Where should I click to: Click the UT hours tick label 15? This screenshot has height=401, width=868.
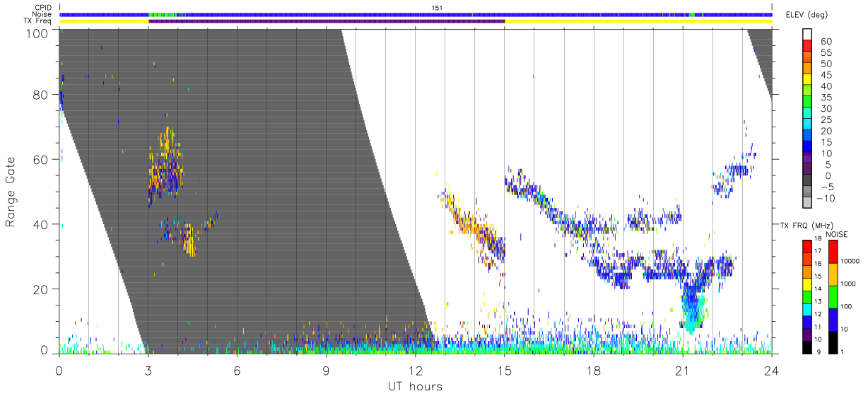(505, 370)
